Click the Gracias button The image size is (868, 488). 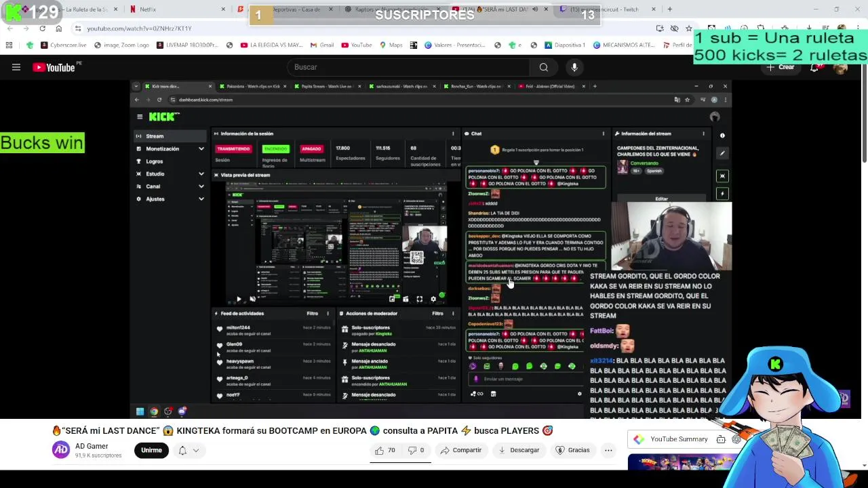[x=573, y=450]
